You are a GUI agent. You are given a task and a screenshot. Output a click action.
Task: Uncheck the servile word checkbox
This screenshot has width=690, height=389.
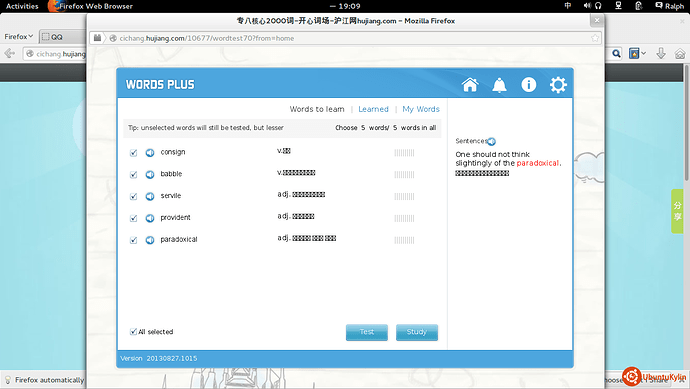[x=133, y=196]
